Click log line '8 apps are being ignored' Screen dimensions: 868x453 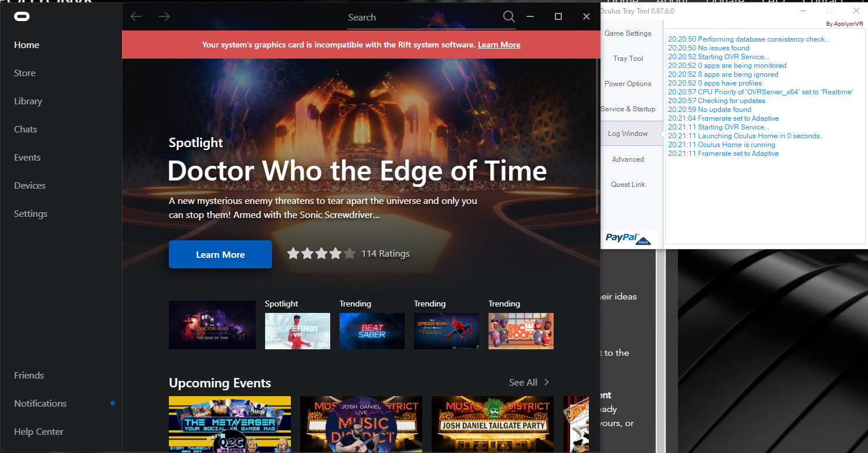(723, 74)
